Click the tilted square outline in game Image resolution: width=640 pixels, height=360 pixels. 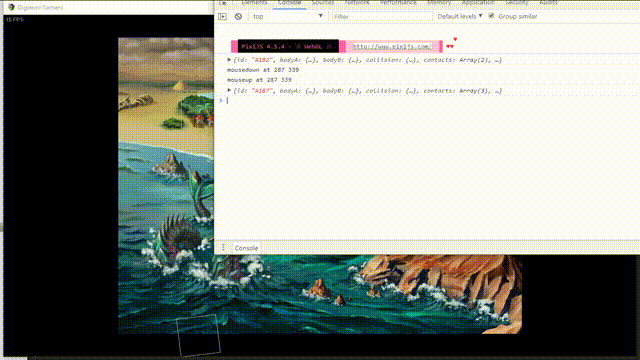199,335
